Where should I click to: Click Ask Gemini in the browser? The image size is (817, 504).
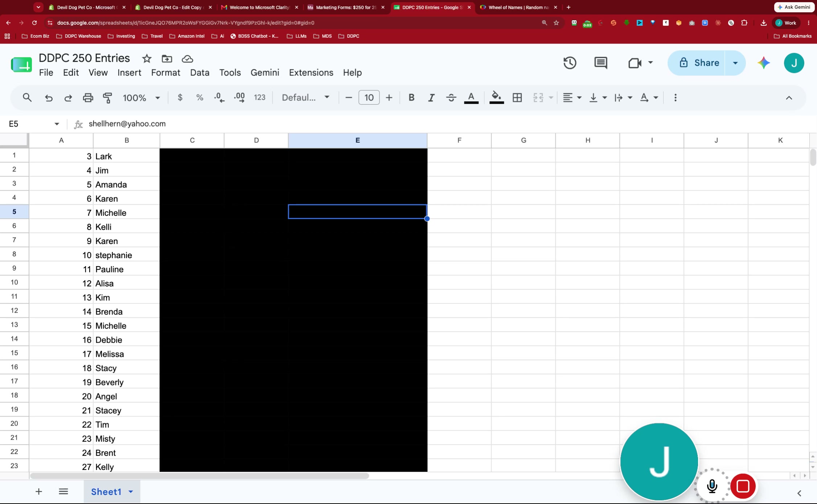[794, 7]
